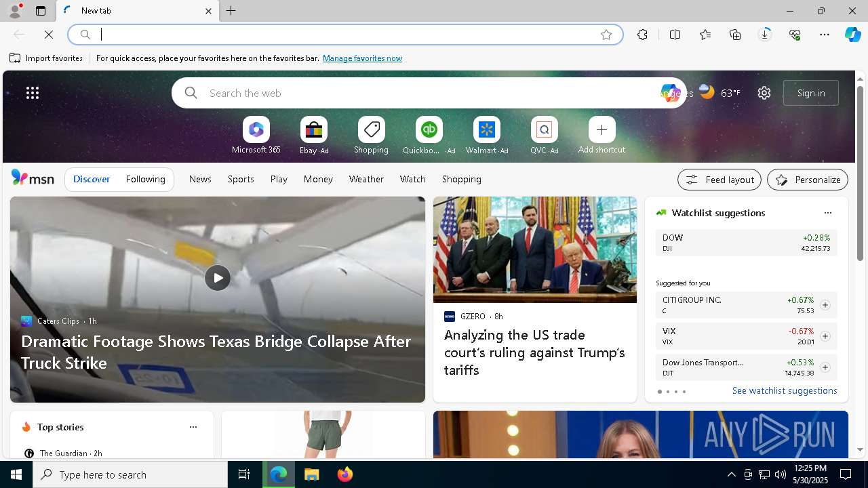Open Settings and more ellipsis menu
The image size is (868, 488).
(825, 35)
